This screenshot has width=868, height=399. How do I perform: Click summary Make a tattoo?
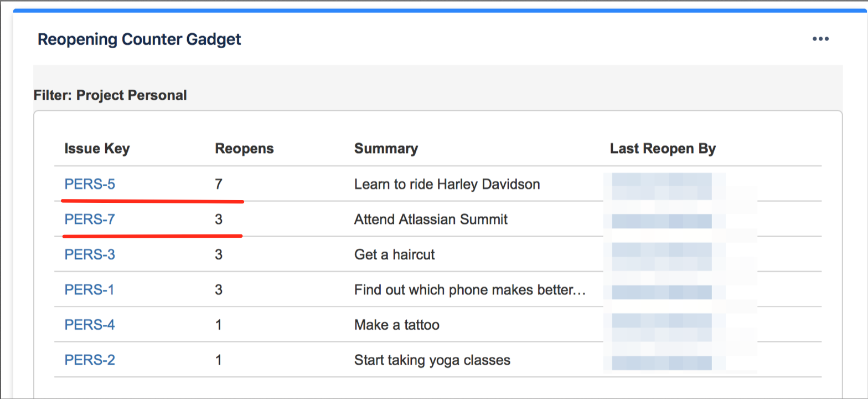point(397,324)
